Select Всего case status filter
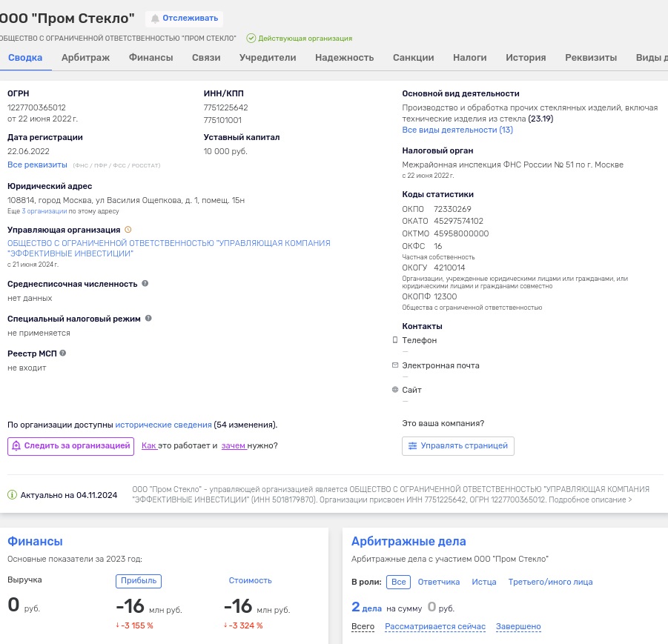The image size is (668, 644). [x=363, y=626]
